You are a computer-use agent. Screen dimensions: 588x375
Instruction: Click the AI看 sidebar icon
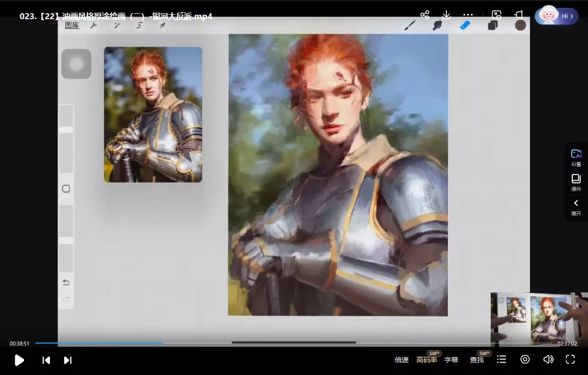pos(576,158)
